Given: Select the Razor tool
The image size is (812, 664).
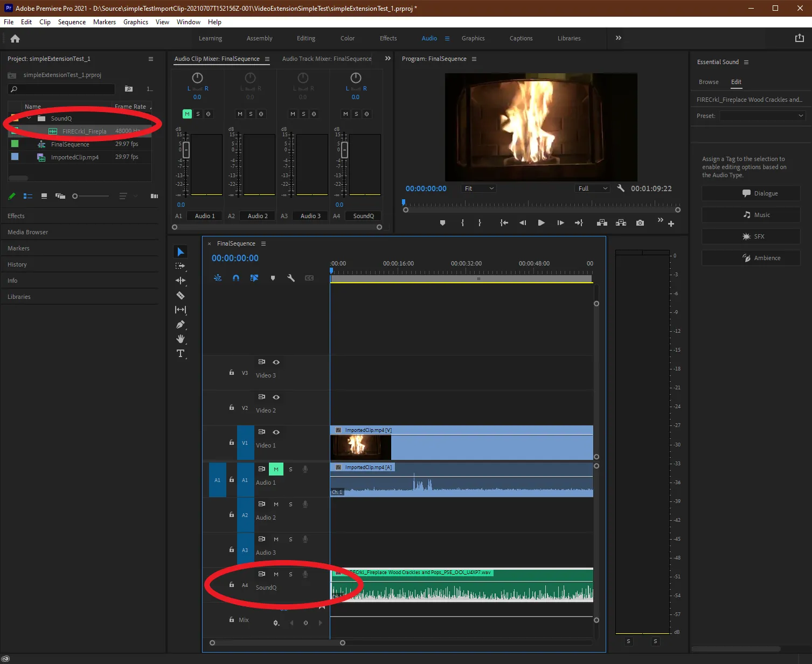Looking at the screenshot, I should pyautogui.click(x=181, y=295).
